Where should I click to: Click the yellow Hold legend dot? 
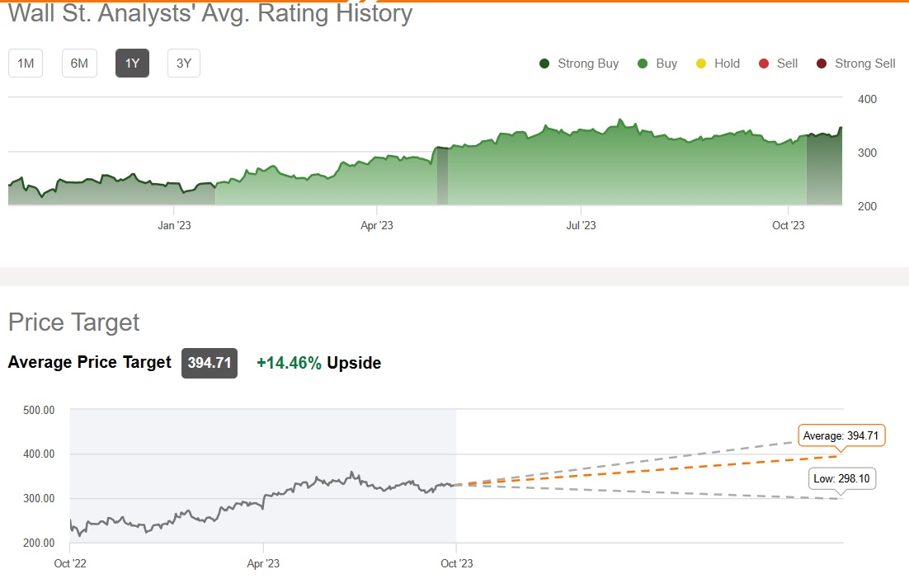(701, 64)
